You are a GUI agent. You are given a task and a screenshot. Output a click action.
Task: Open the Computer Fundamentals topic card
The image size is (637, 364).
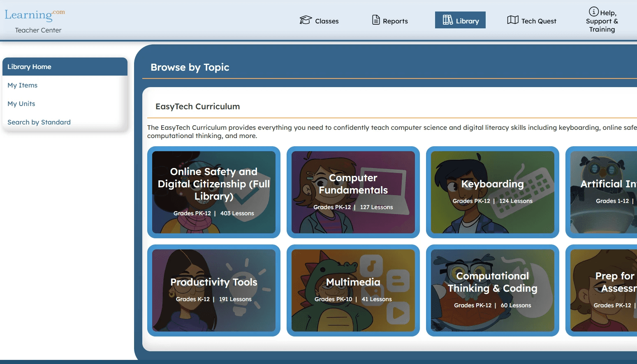point(353,192)
